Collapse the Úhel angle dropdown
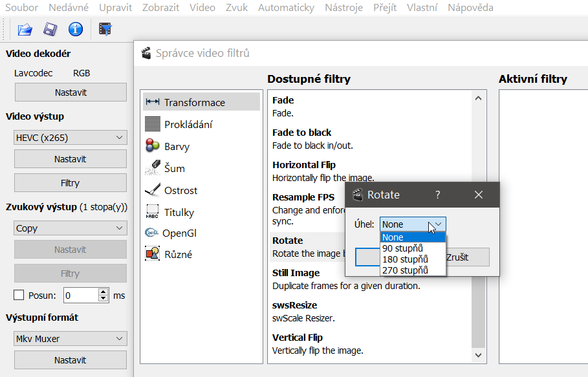The height and width of the screenshot is (377, 588). (413, 224)
